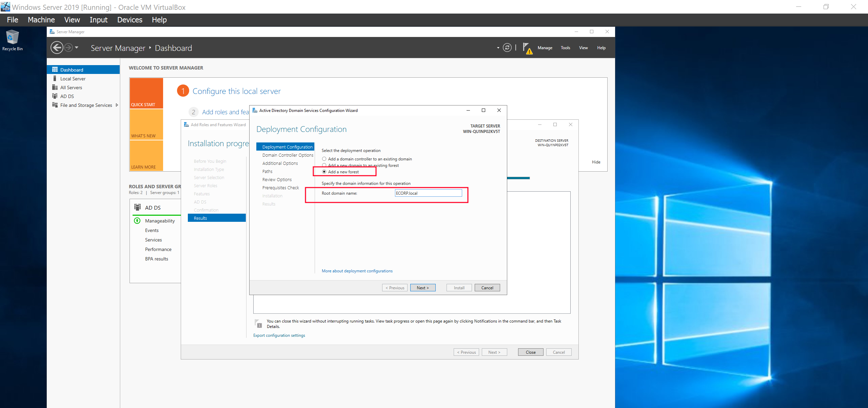This screenshot has width=868, height=408.
Task: Click the VirtualBox window title icon
Action: (x=5, y=6)
